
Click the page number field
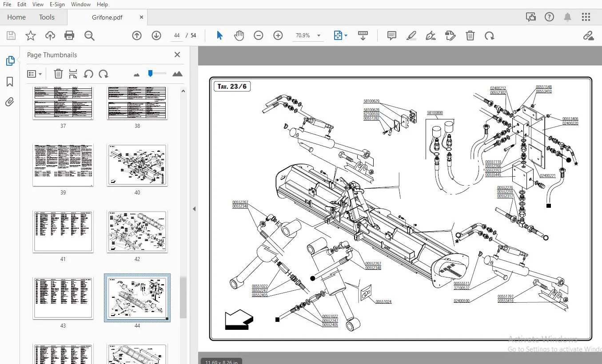click(x=177, y=36)
